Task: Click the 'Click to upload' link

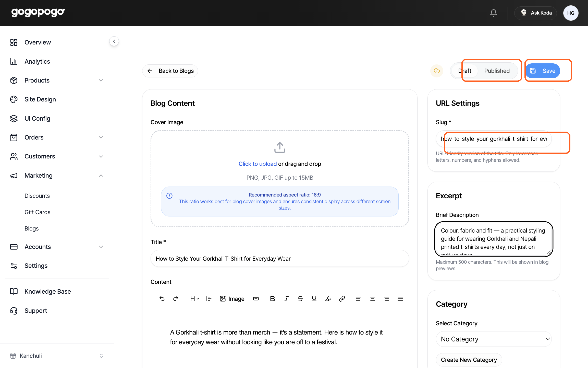Action: [258, 164]
